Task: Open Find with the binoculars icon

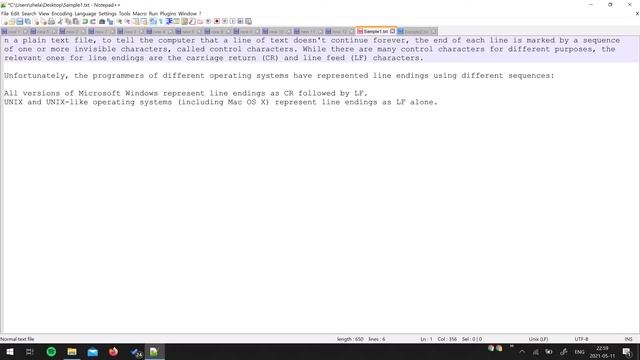Action: point(102,21)
